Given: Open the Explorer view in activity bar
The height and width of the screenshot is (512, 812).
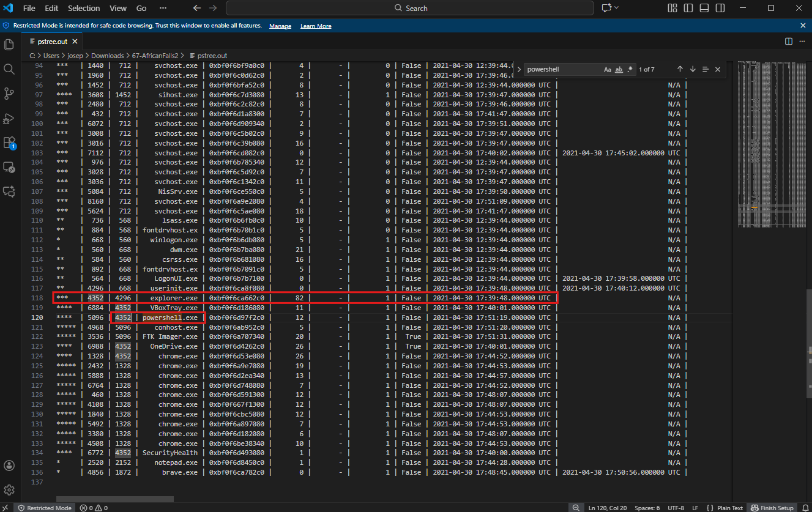Looking at the screenshot, I should coord(9,45).
